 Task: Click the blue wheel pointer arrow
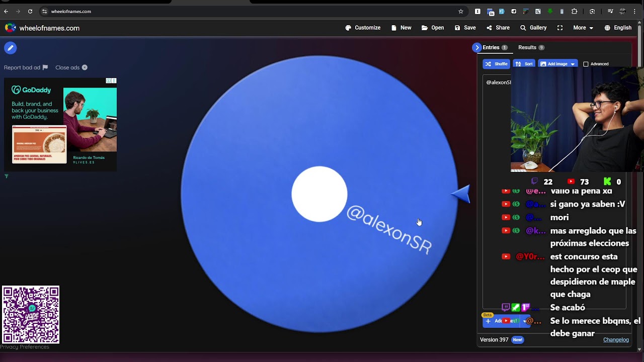(x=461, y=194)
